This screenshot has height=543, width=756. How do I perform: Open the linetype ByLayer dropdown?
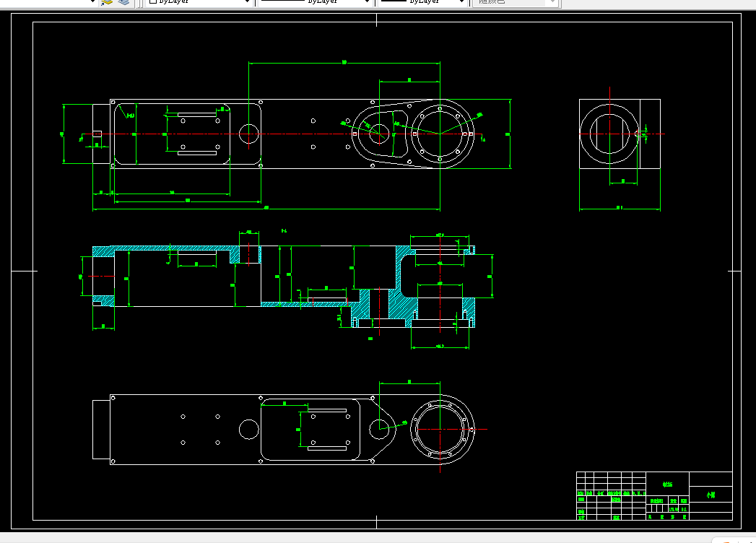point(315,2)
